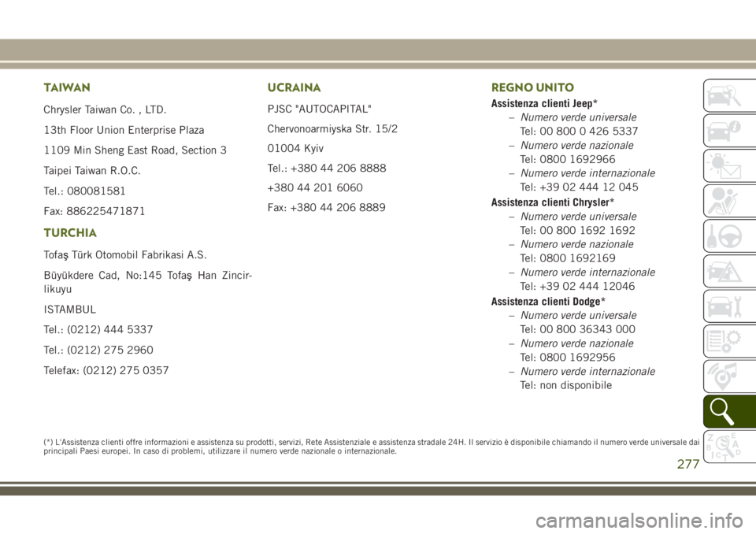Click the TURCHIA heading
Image resolution: width=756 pixels, height=534 pixels.
70,232
